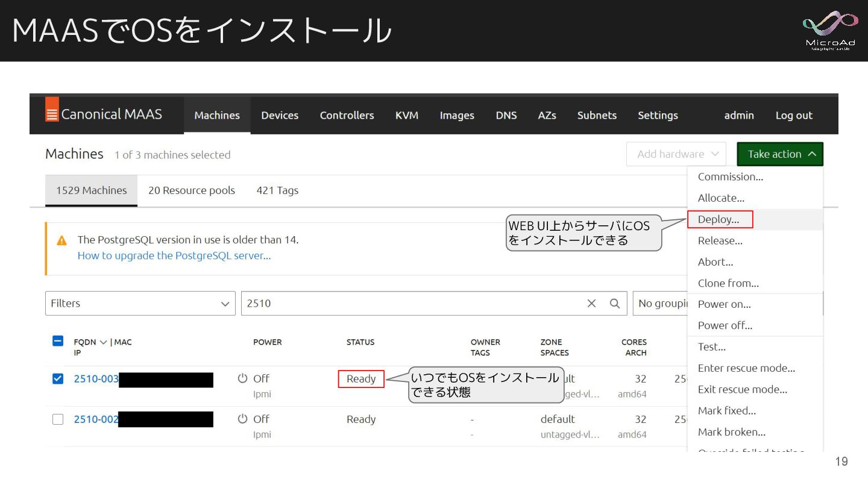This screenshot has height=488, width=868.
Task: Choose Mark broken... from action menu
Action: (755, 432)
